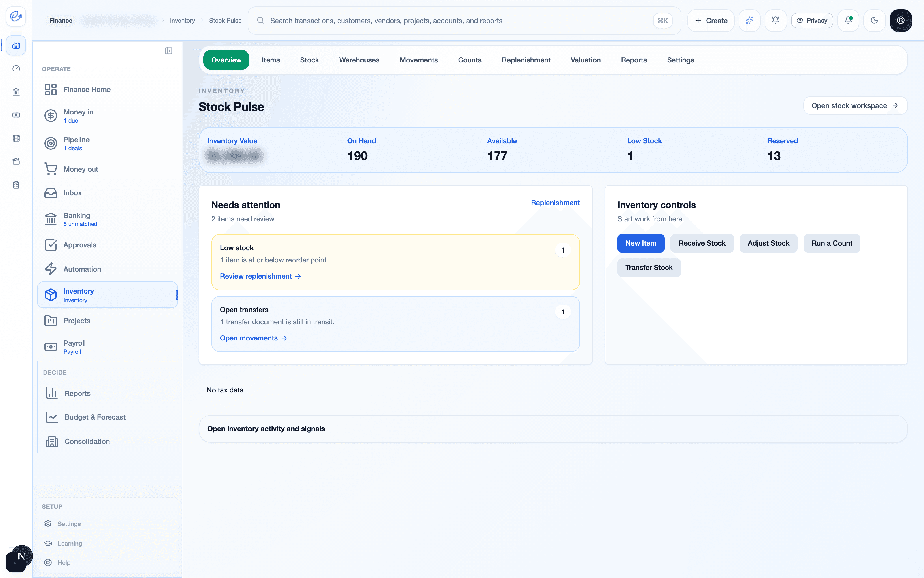Click Open movements link
This screenshot has width=924, height=578.
tap(254, 338)
